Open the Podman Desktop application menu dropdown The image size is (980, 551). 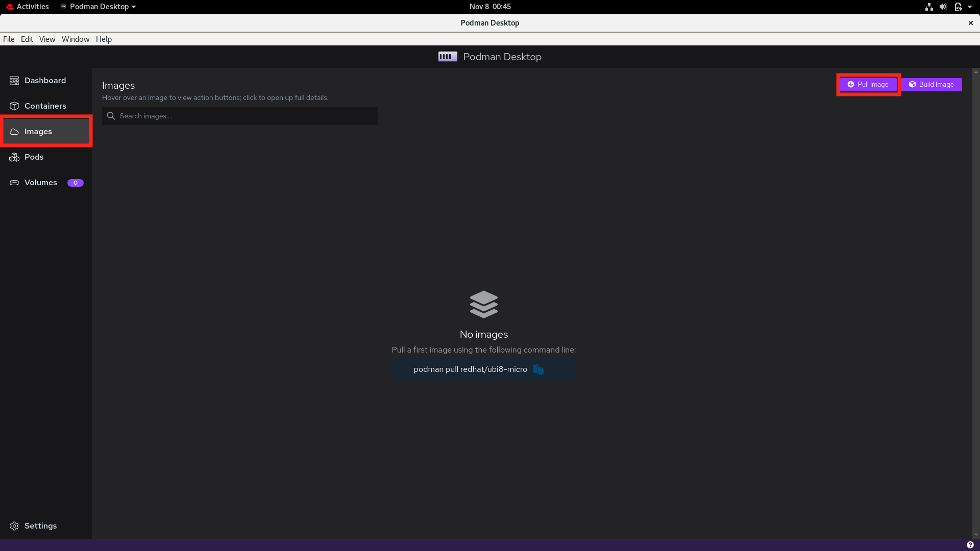click(x=97, y=7)
